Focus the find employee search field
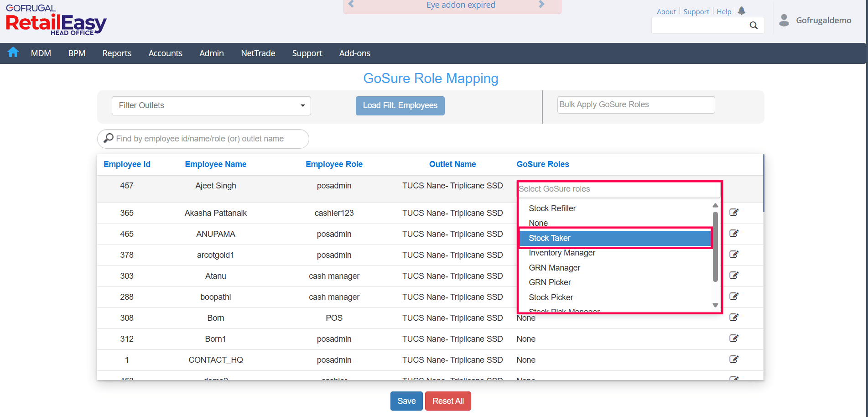This screenshot has height=417, width=868. pyautogui.click(x=203, y=139)
